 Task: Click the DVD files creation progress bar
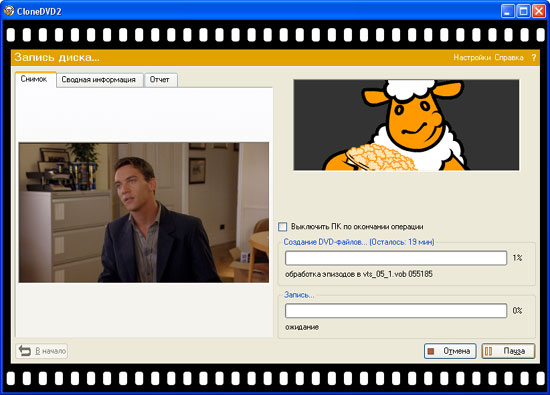pos(396,258)
